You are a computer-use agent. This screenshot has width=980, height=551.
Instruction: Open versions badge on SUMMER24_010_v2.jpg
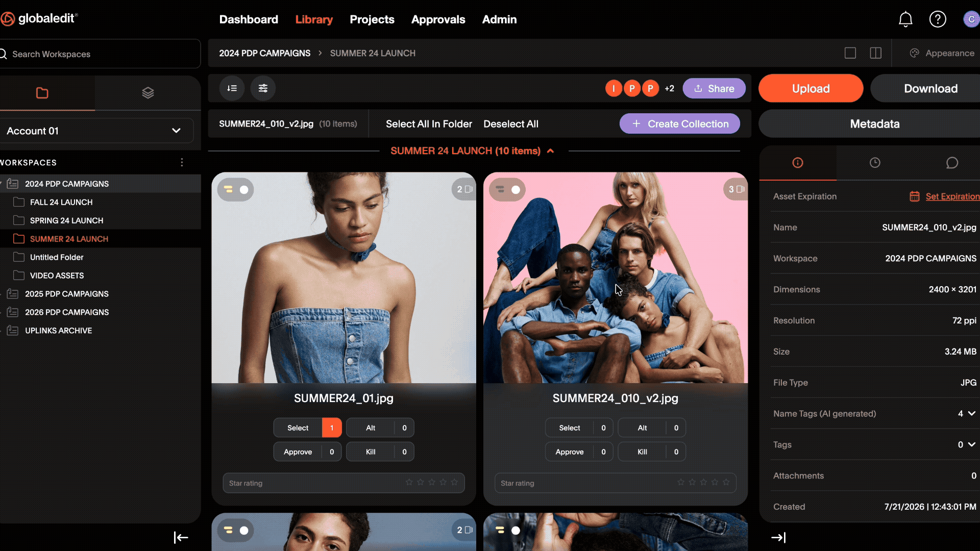(x=736, y=189)
